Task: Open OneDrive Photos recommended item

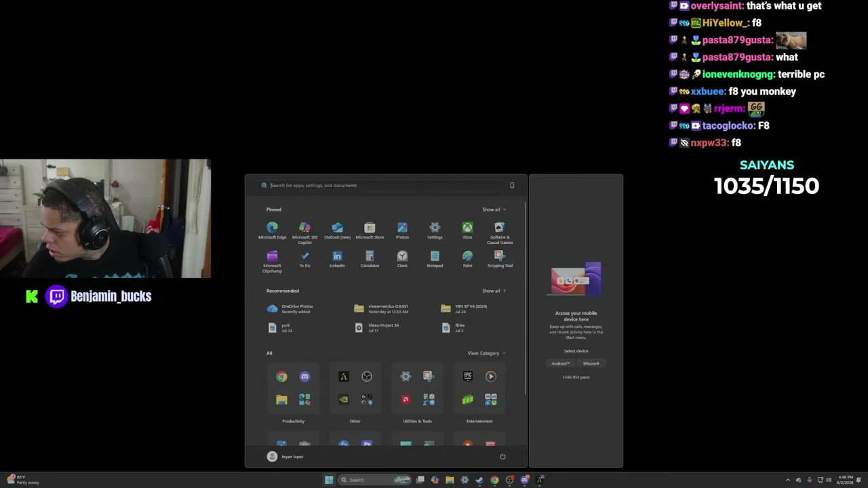Action: pyautogui.click(x=291, y=309)
